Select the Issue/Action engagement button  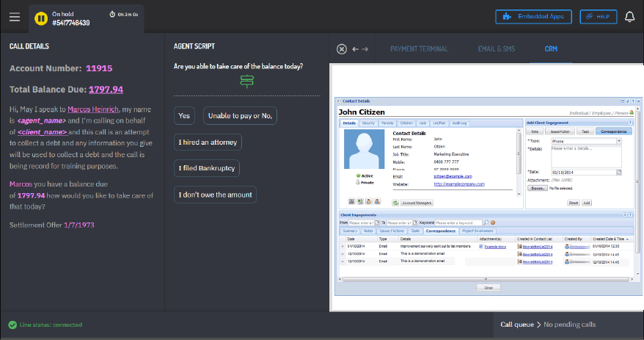(560, 131)
